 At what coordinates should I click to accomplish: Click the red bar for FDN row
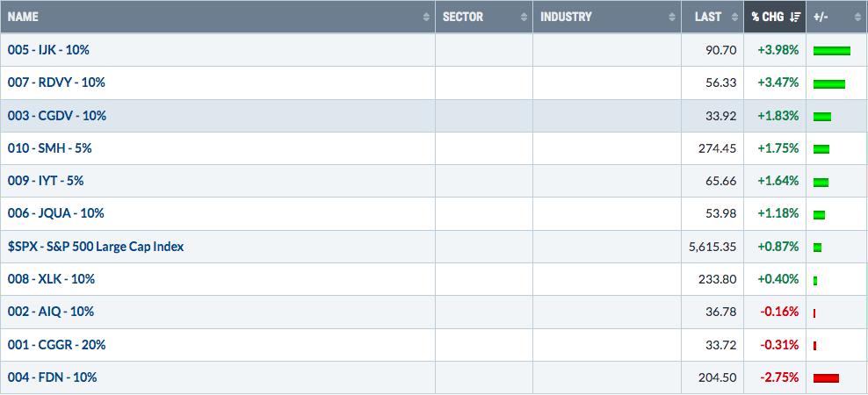(x=826, y=378)
